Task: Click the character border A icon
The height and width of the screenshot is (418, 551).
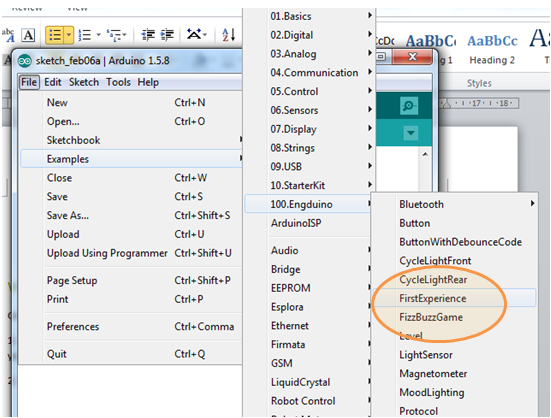Action: click(28, 35)
